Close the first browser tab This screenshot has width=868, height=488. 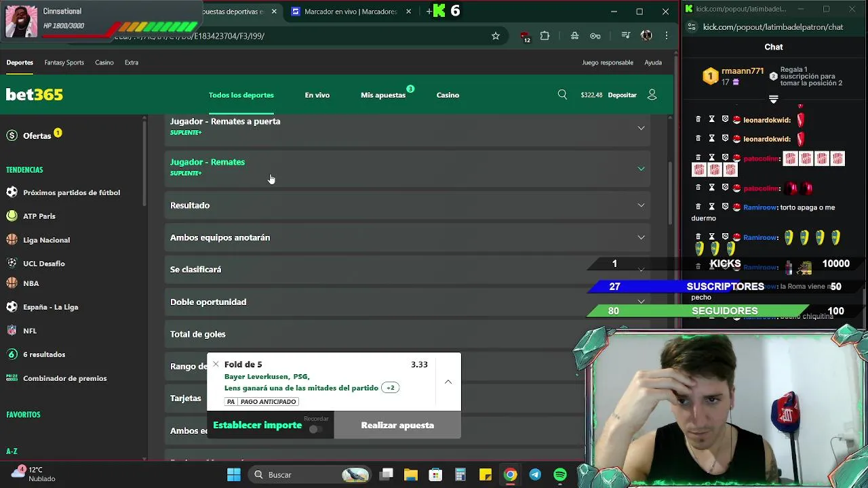(x=274, y=12)
